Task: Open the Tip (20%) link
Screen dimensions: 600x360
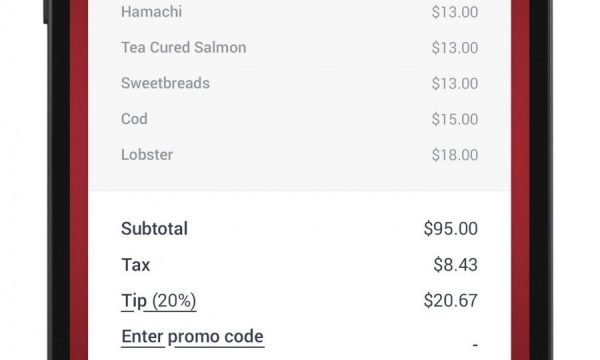Action: (159, 301)
